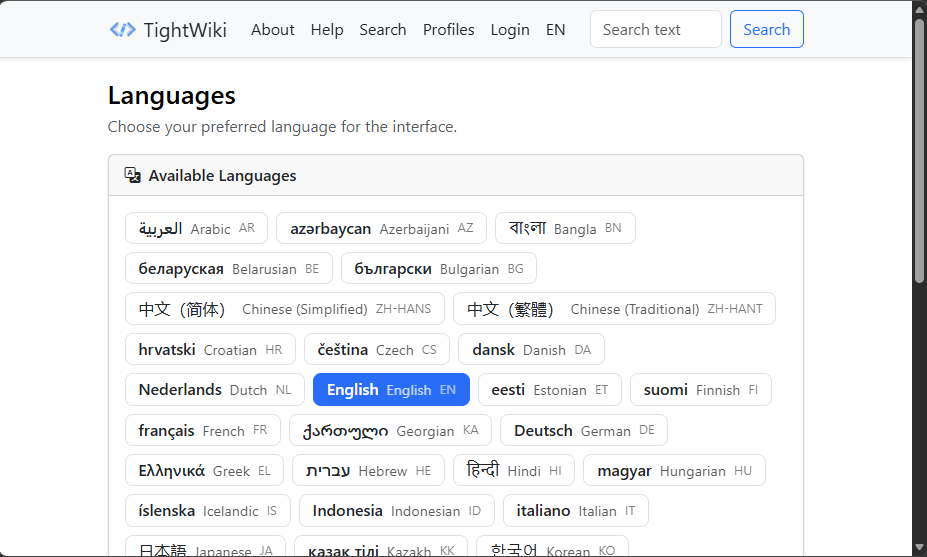Select the Hindi language
927x557 pixels.
pos(514,470)
